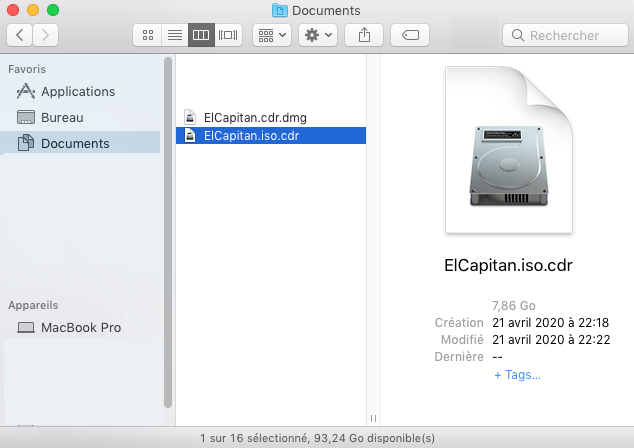The height and width of the screenshot is (448, 634).
Task: Go forward with the right arrow button
Action: pos(45,35)
